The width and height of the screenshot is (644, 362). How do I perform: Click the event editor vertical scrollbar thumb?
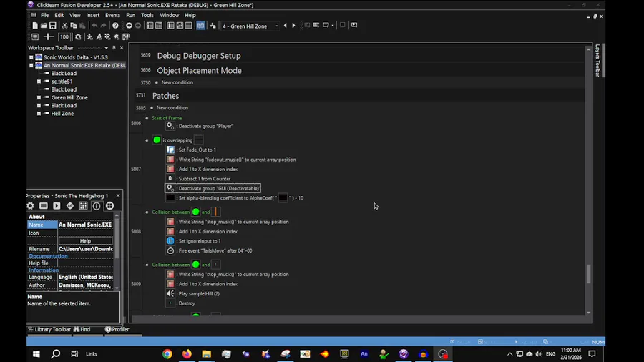coord(589,274)
